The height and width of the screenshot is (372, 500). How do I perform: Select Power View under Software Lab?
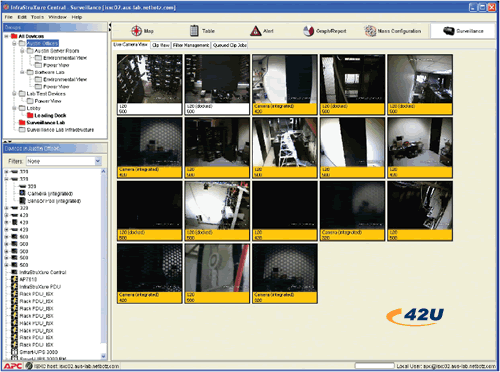(x=56, y=87)
